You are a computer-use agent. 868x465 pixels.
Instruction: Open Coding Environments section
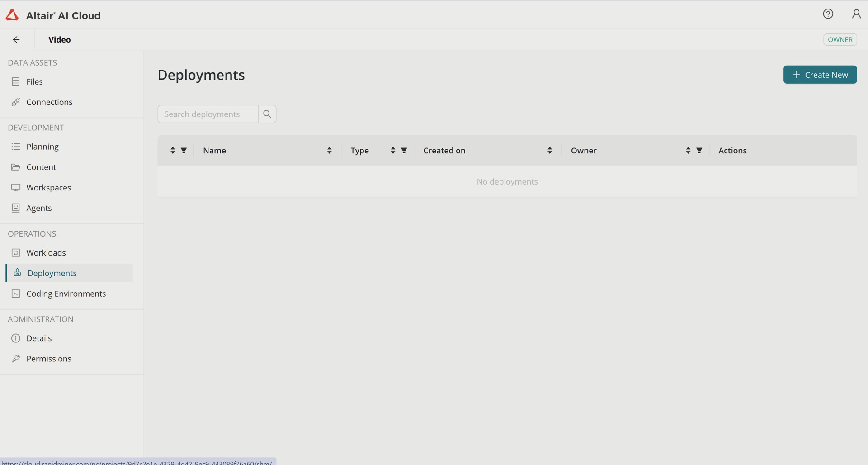66,294
